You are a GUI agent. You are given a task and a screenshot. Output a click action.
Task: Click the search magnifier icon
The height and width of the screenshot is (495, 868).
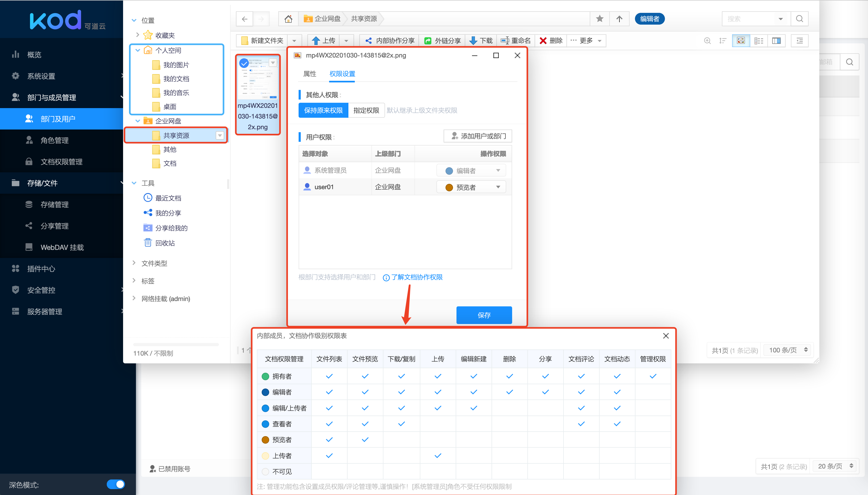[x=799, y=19]
